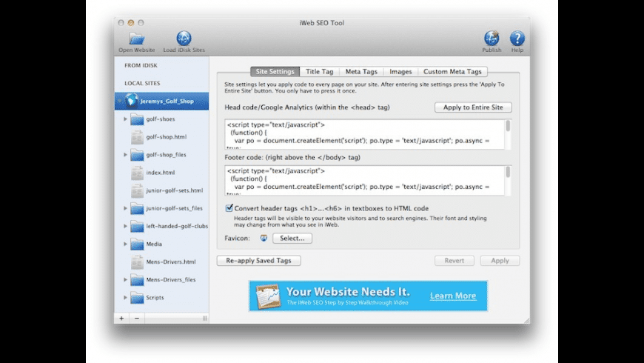Expand the junior-golf-sets_files folder
This screenshot has width=644, height=363.
point(125,208)
